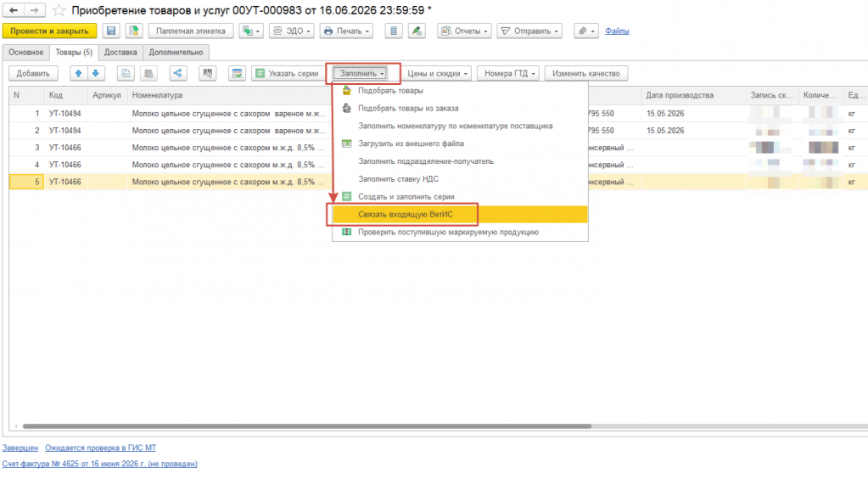Select Заполнить номенклатуру по номенклатуре поставщика

pos(460,126)
